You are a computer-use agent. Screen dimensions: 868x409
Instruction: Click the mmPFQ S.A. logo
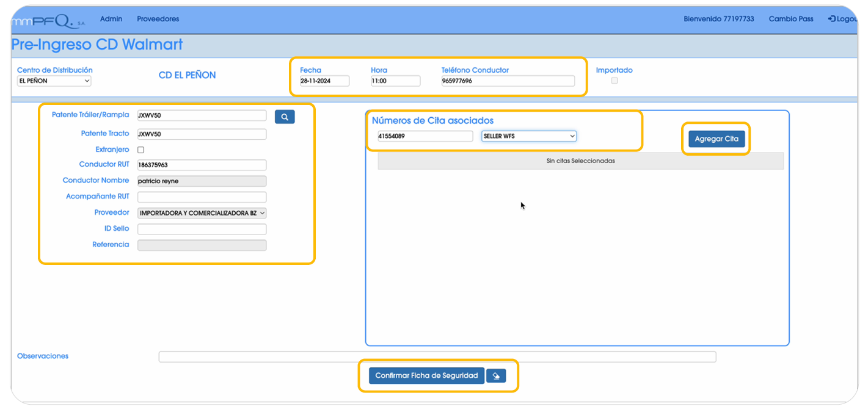49,21
